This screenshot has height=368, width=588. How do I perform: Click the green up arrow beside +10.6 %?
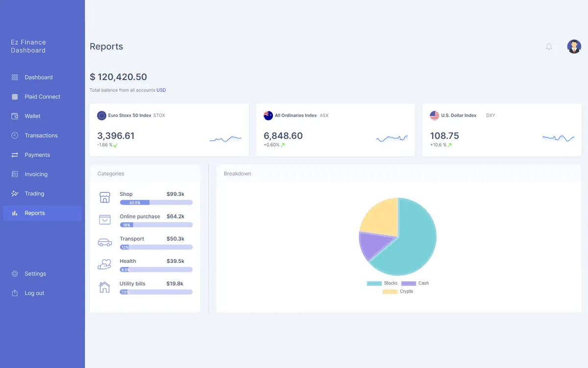[x=450, y=145]
